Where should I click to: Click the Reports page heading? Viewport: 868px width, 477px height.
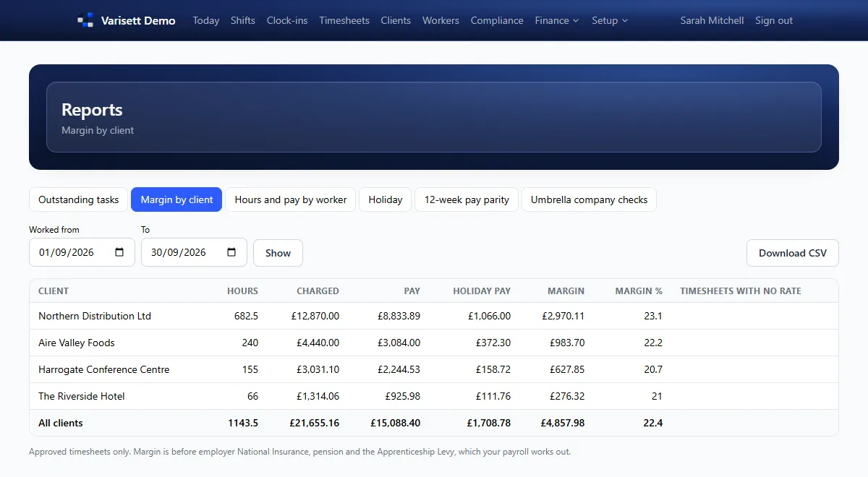pyautogui.click(x=92, y=110)
